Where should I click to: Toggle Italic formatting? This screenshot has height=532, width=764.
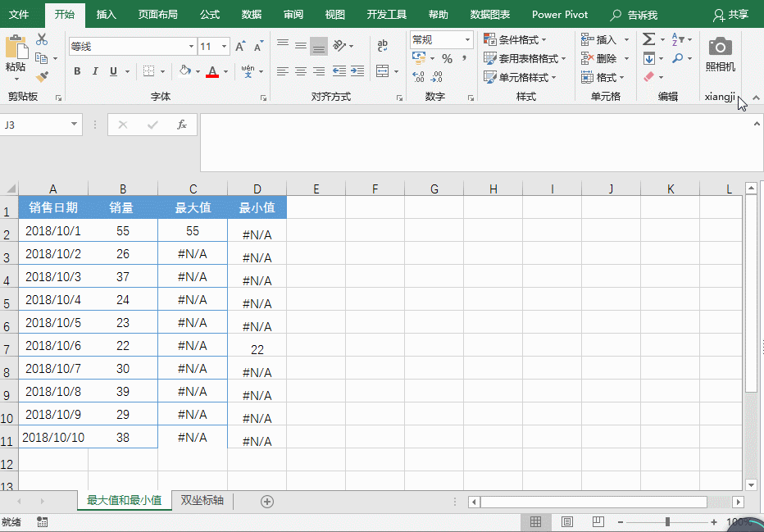95,70
